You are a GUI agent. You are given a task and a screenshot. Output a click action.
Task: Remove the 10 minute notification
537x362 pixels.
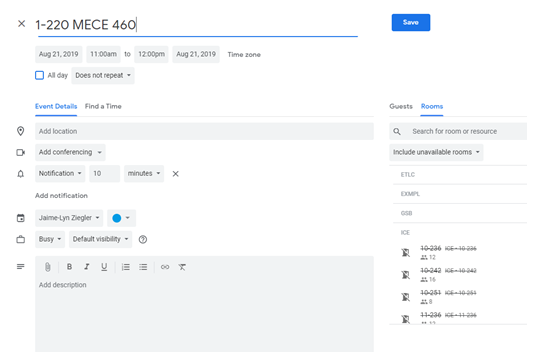(x=175, y=174)
